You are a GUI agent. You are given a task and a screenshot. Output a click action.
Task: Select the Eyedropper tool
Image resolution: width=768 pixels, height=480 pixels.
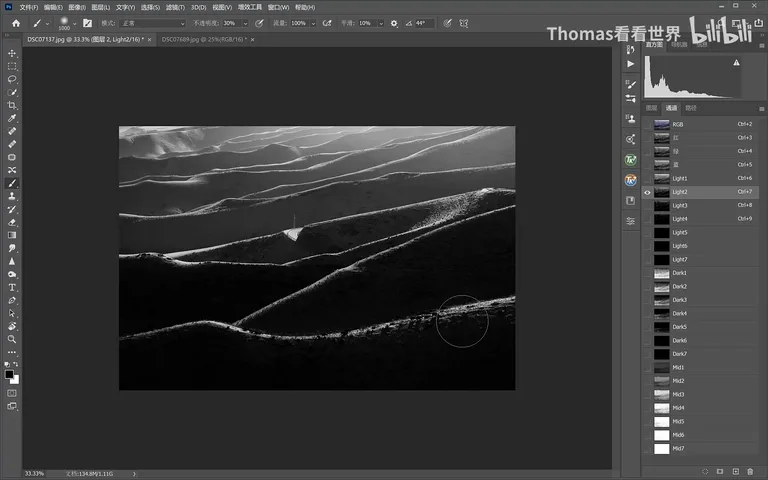tap(12, 118)
